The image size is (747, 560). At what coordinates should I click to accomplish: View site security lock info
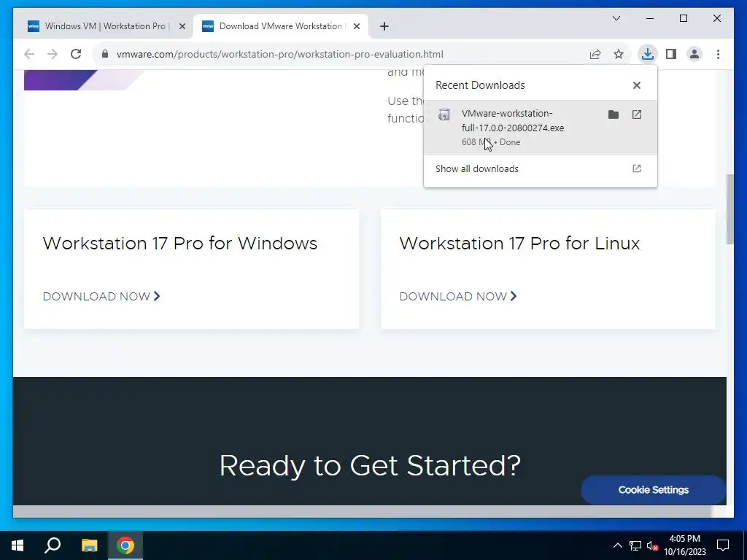tap(105, 54)
